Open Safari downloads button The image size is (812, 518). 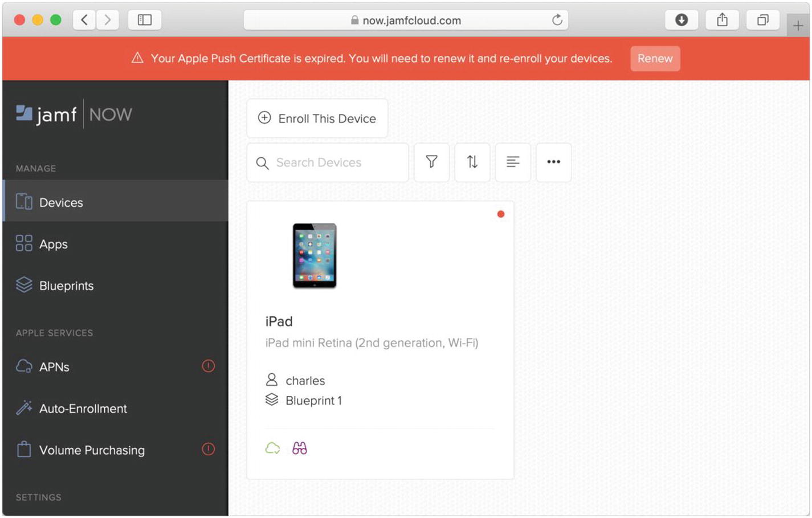click(682, 20)
